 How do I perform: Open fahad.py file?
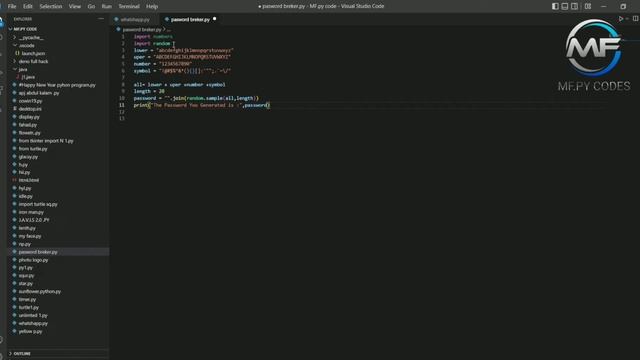coord(27,125)
